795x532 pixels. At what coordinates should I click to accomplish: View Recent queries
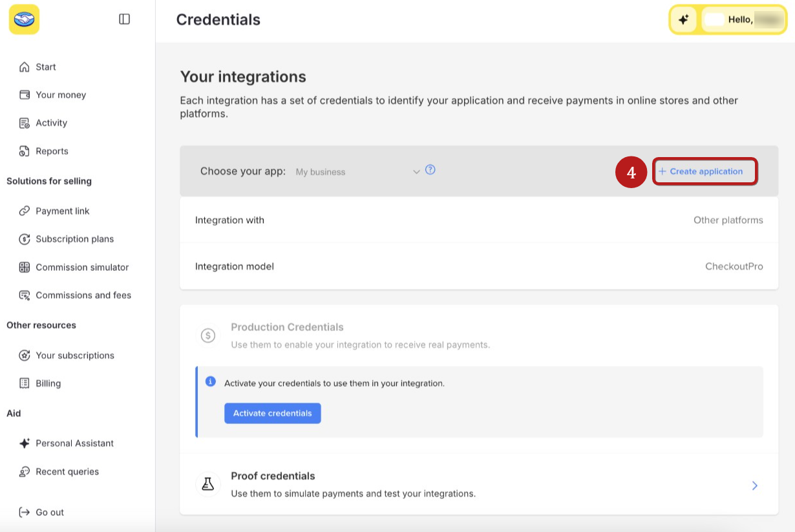[67, 472]
